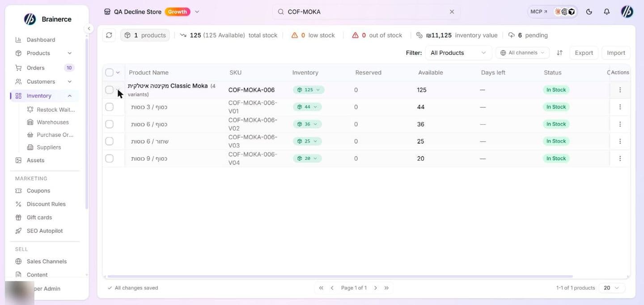The image size is (644, 305).
Task: Open actions menu for COF-MOKA-006-V01 row
Action: pyautogui.click(x=620, y=107)
